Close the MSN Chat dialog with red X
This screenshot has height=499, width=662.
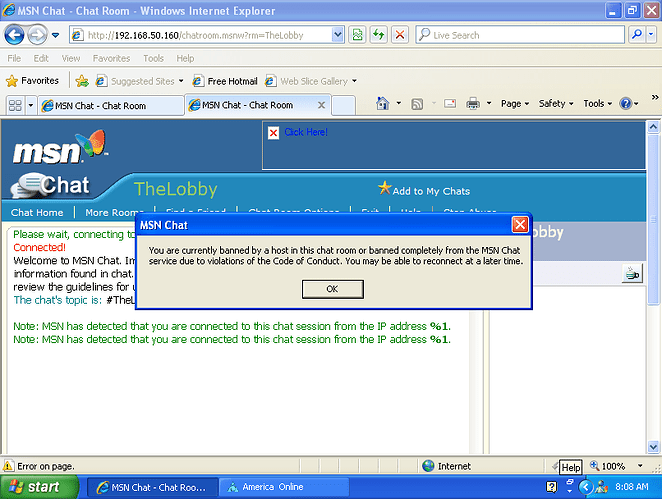click(x=519, y=225)
